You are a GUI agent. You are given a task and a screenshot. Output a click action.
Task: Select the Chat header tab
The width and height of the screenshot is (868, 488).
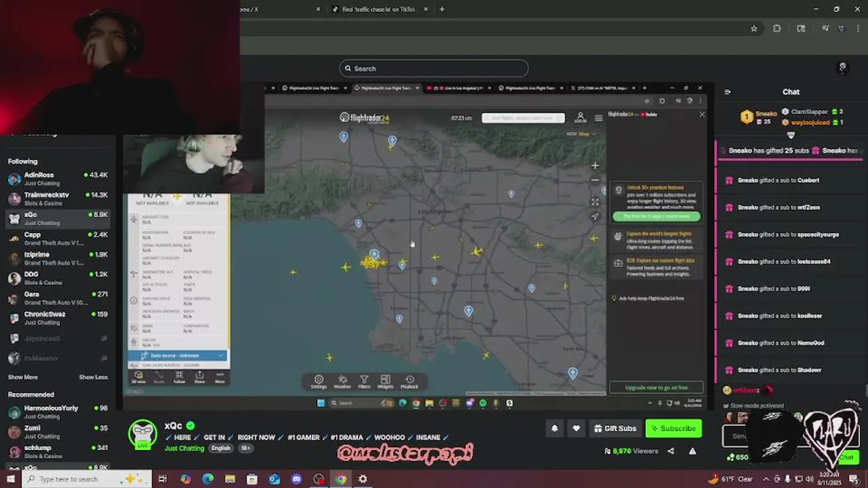(791, 92)
